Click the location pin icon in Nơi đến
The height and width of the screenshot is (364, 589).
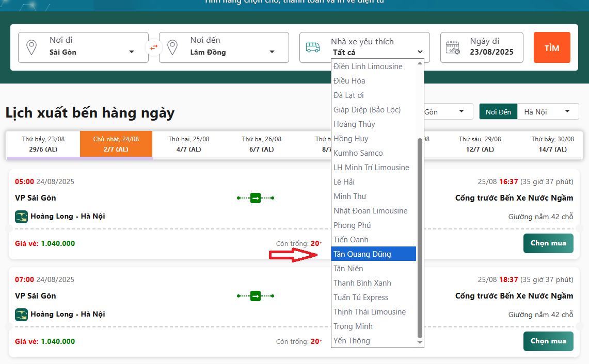(x=172, y=47)
